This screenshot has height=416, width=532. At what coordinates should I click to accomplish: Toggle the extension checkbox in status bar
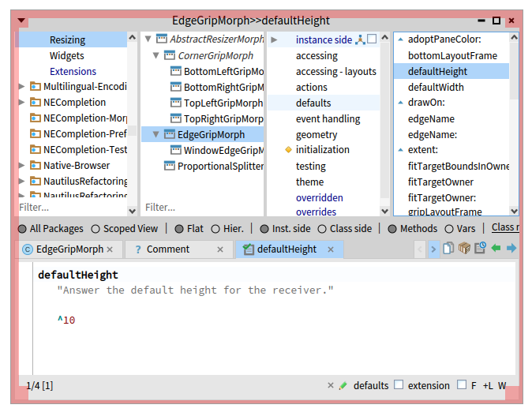[x=399, y=384]
